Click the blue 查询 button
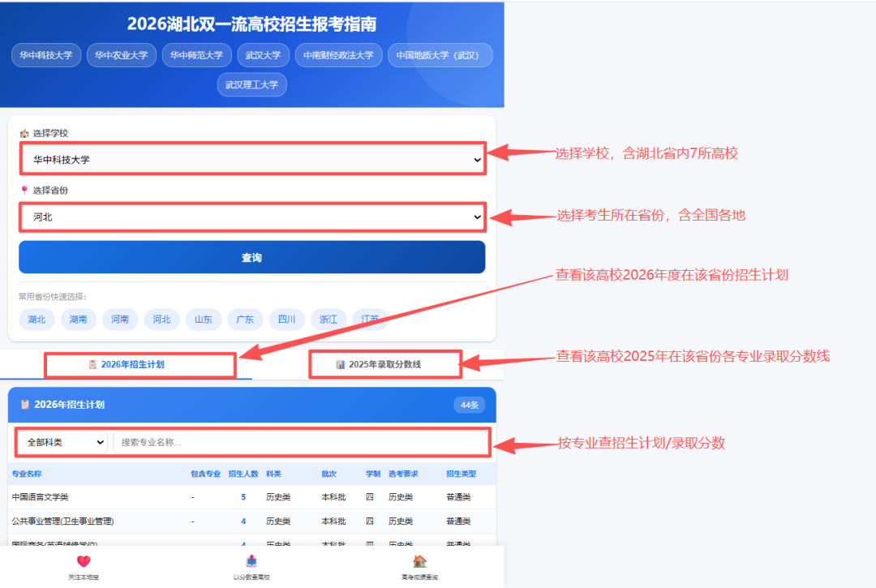Image resolution: width=876 pixels, height=588 pixels. coord(252,257)
